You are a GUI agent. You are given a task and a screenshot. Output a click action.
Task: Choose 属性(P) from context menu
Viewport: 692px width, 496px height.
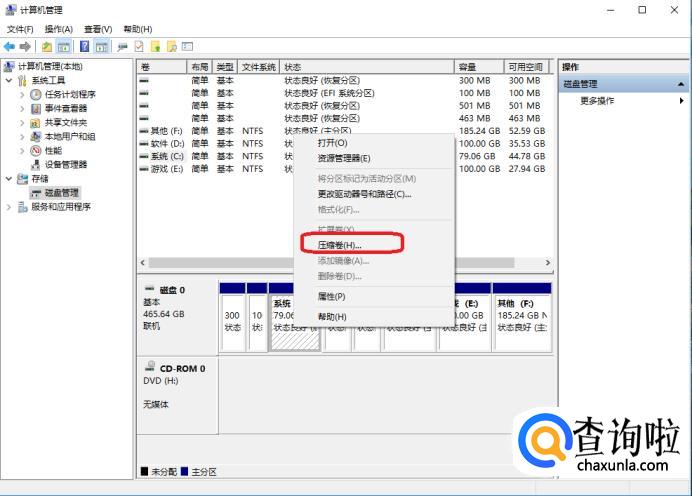tap(374, 297)
